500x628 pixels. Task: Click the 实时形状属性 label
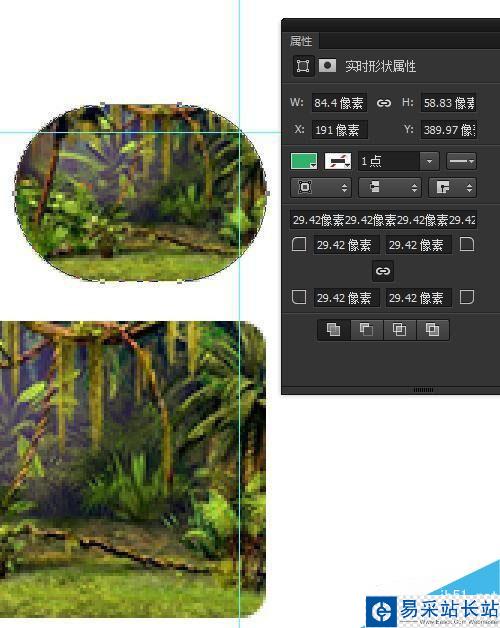(x=381, y=66)
